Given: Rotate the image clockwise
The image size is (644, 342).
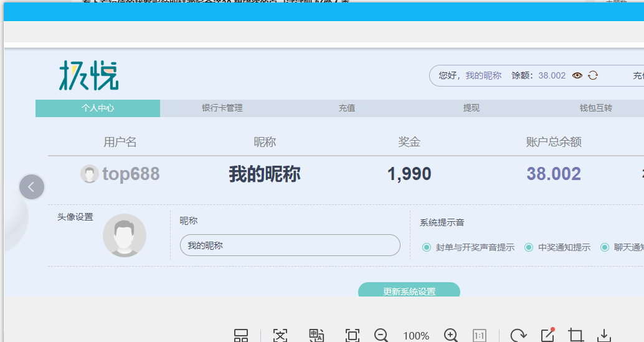Looking at the screenshot, I should coord(518,335).
